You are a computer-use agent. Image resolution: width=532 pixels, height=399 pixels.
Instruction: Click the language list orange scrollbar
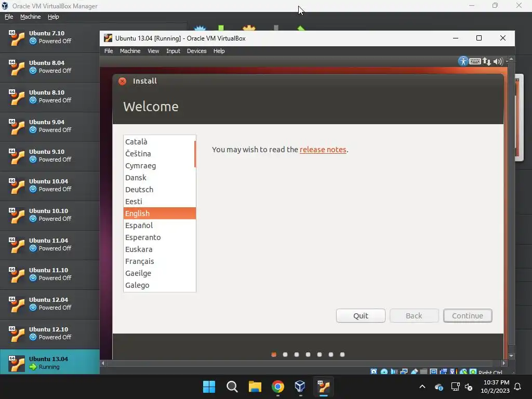tap(195, 154)
